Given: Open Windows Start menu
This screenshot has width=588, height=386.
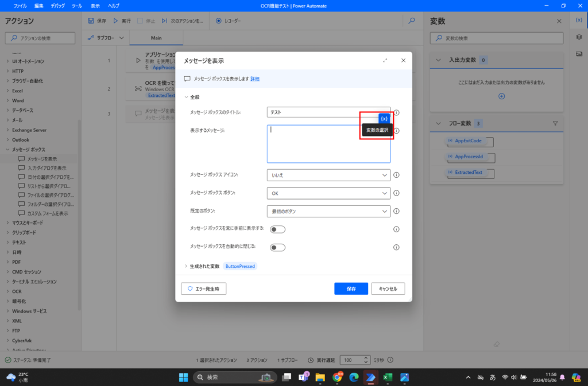Looking at the screenshot, I should pyautogui.click(x=183, y=377).
